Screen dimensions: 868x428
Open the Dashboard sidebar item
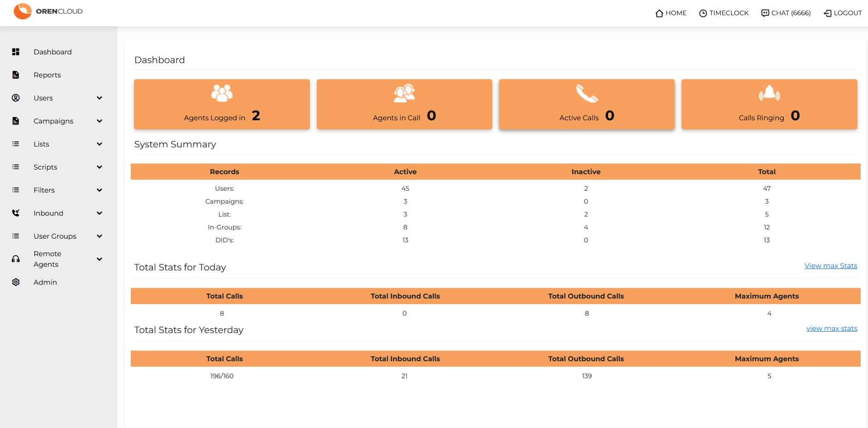pyautogui.click(x=52, y=52)
